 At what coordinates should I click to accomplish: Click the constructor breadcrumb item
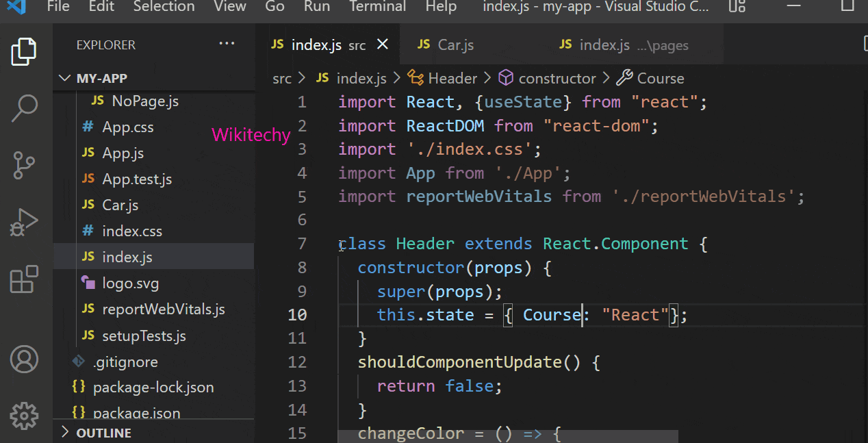[x=557, y=78]
